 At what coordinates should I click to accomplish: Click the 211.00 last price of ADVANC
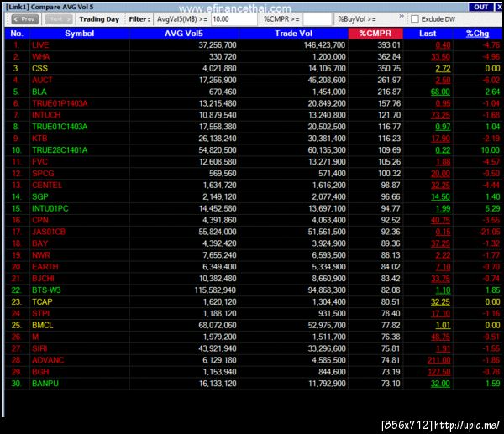click(438, 360)
